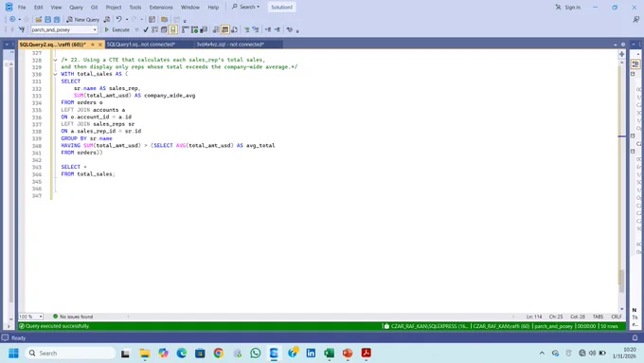The width and height of the screenshot is (644, 363).
Task: Click the Cancel Executing Query stop icon
Action: 136,29
